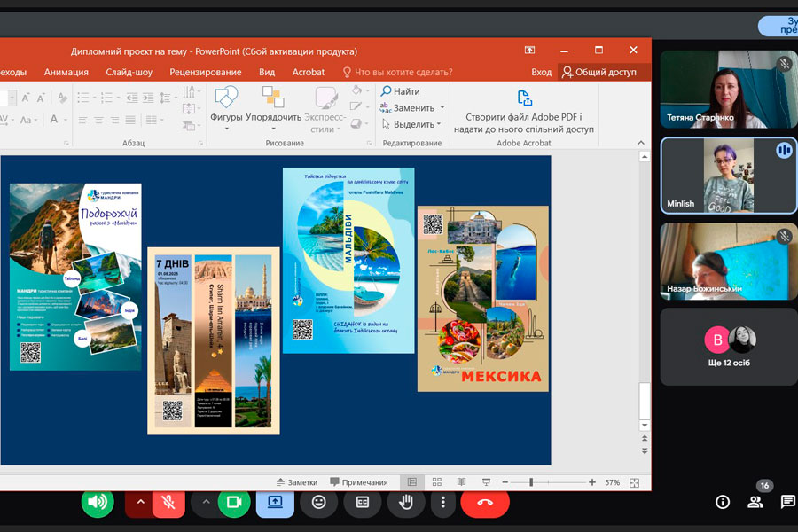Raise hand in the meeting
This screenshot has height=532, width=798.
click(406, 503)
